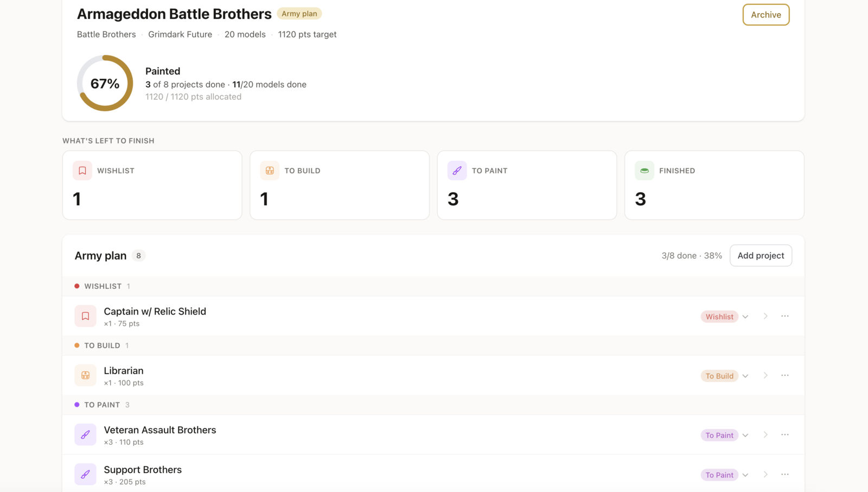The height and width of the screenshot is (492, 868).
Task: Open Support Brothers To Paint status dropdown
Action: click(x=725, y=475)
